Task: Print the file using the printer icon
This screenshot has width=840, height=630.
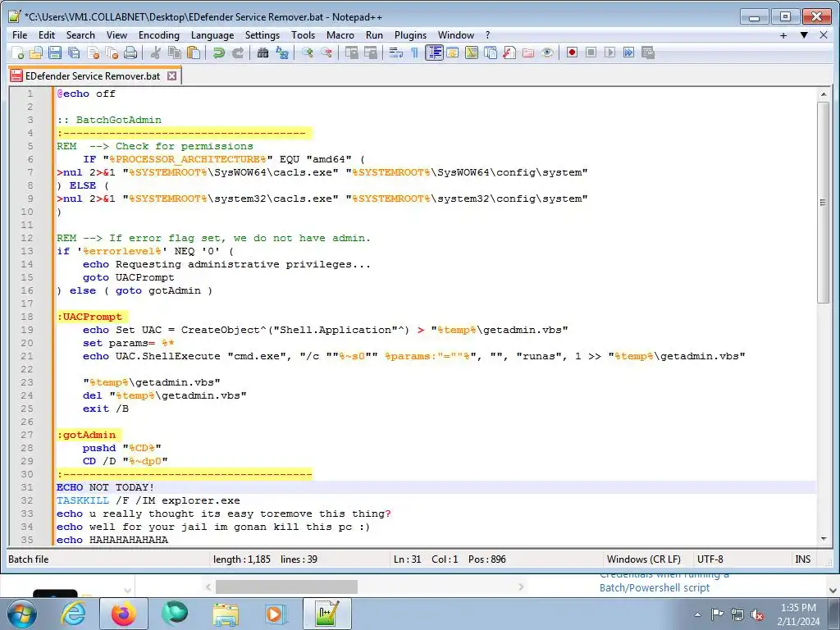Action: pyautogui.click(x=130, y=52)
